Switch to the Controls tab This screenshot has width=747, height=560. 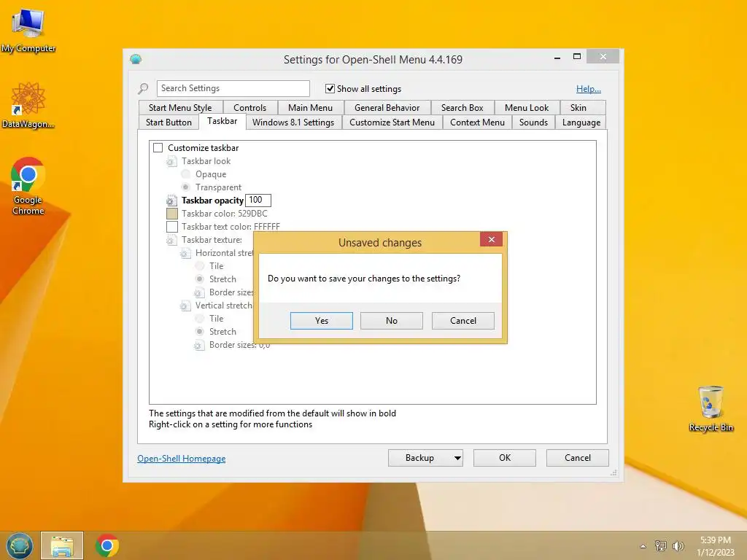pyautogui.click(x=249, y=108)
